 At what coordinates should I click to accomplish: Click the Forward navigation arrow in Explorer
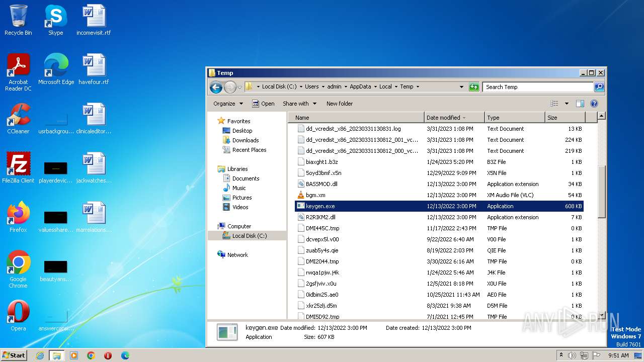tap(230, 87)
